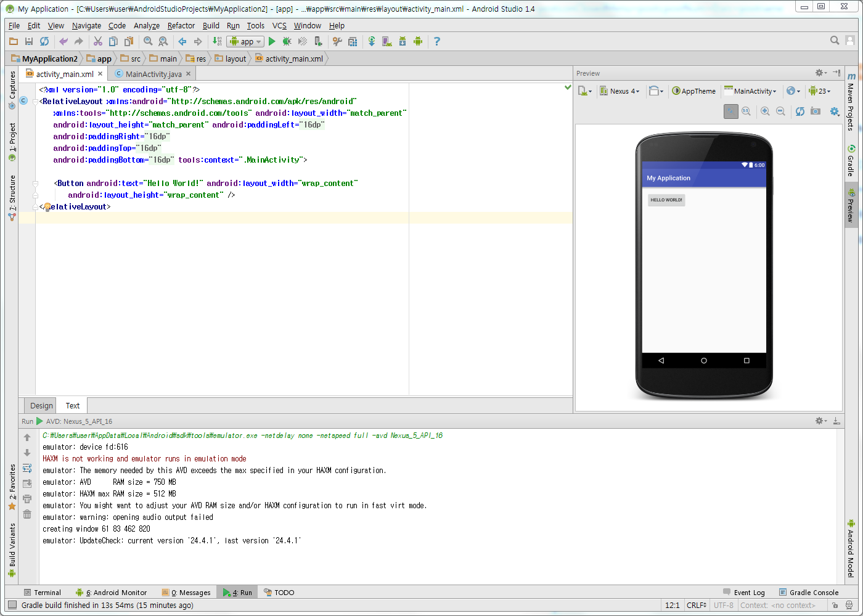The width and height of the screenshot is (863, 616).
Task: Redo using the toolbar arrow
Action: pyautogui.click(x=78, y=41)
